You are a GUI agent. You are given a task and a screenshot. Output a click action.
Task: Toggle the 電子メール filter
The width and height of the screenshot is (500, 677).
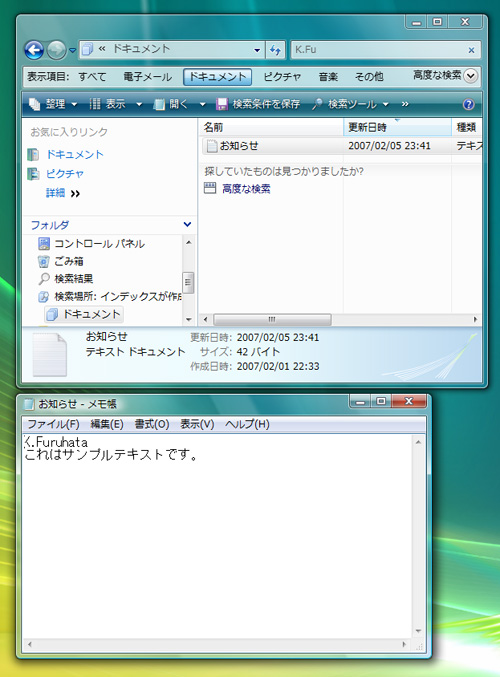tap(147, 77)
